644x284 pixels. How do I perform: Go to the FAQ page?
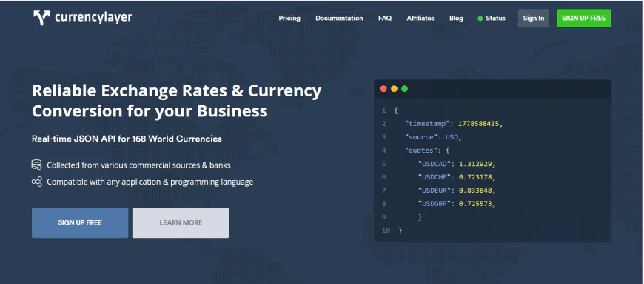coord(385,18)
